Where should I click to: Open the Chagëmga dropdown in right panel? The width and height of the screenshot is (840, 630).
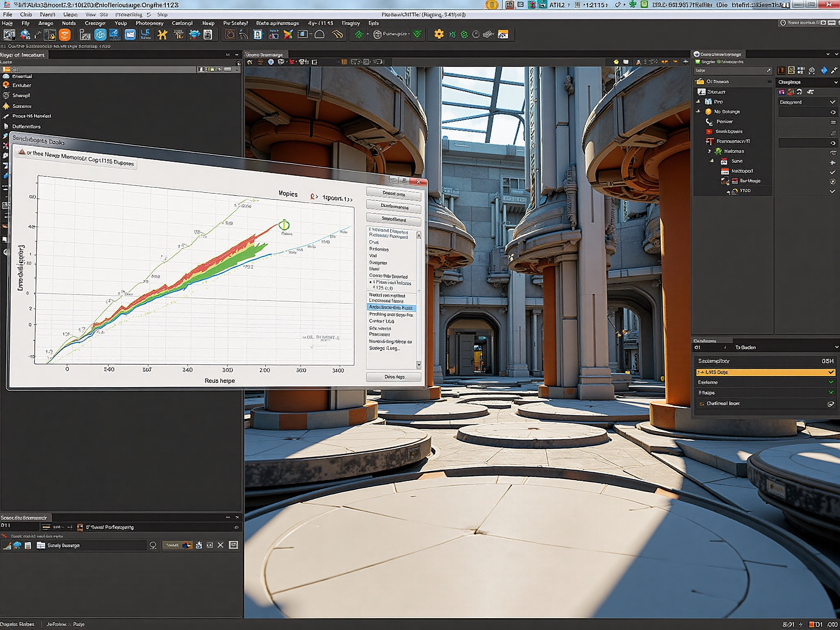pyautogui.click(x=807, y=82)
